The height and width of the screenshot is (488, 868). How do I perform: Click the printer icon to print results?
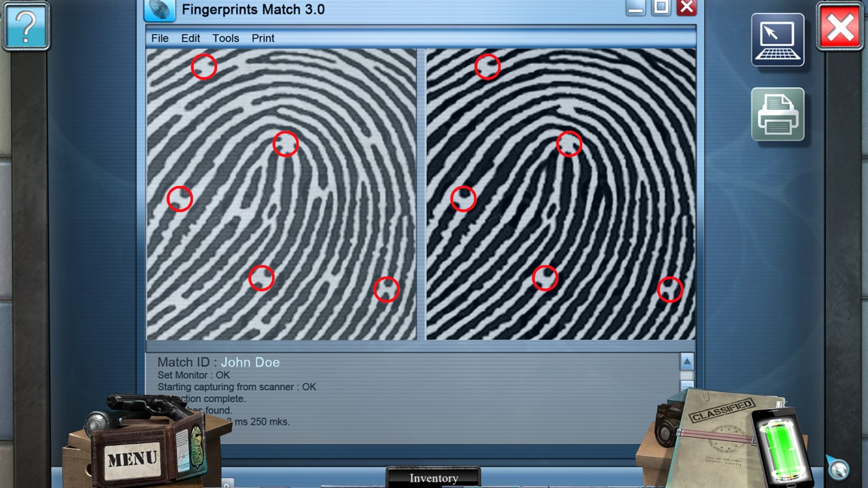(x=777, y=115)
